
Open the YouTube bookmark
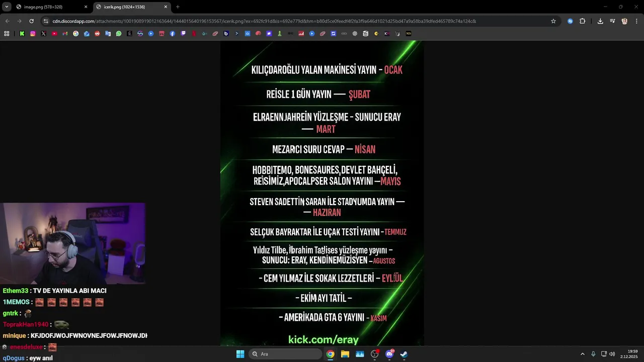[54, 34]
